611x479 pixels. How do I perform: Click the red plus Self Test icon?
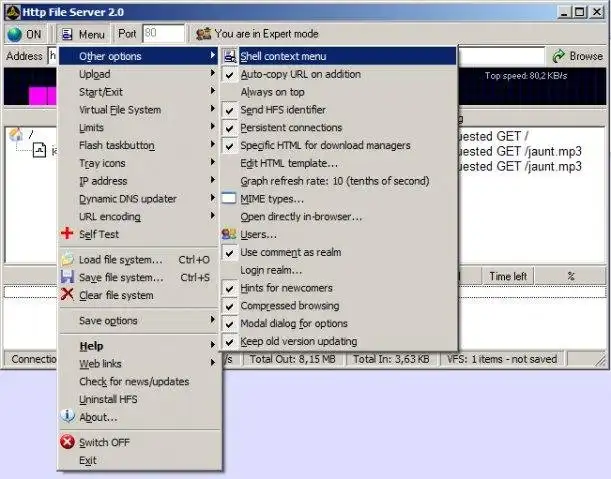[x=67, y=233]
